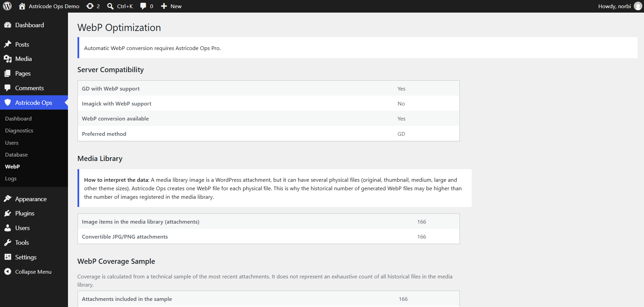Click the plus New content icon

pyautogui.click(x=164, y=6)
